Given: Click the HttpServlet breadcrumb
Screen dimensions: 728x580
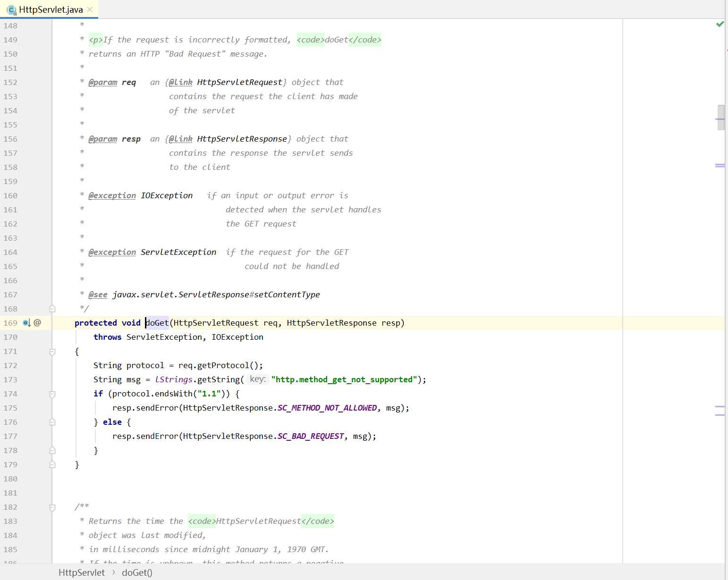Looking at the screenshot, I should click(82, 572).
